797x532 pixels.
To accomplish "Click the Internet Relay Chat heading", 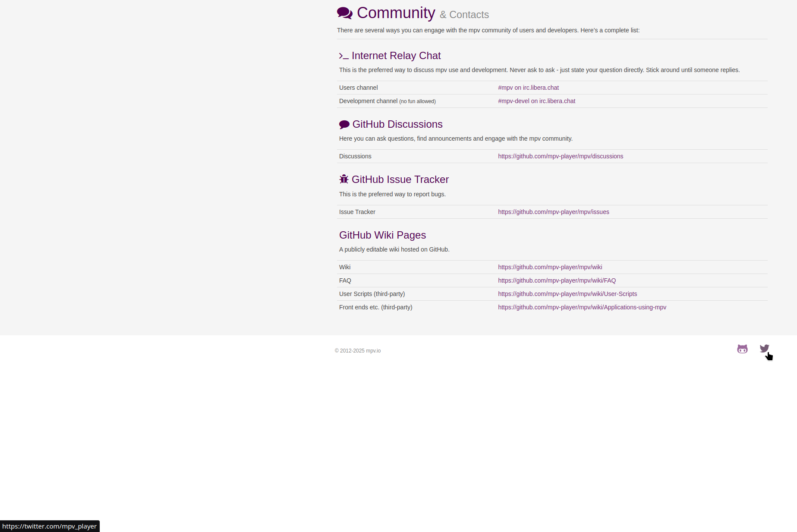I will pyautogui.click(x=396, y=56).
